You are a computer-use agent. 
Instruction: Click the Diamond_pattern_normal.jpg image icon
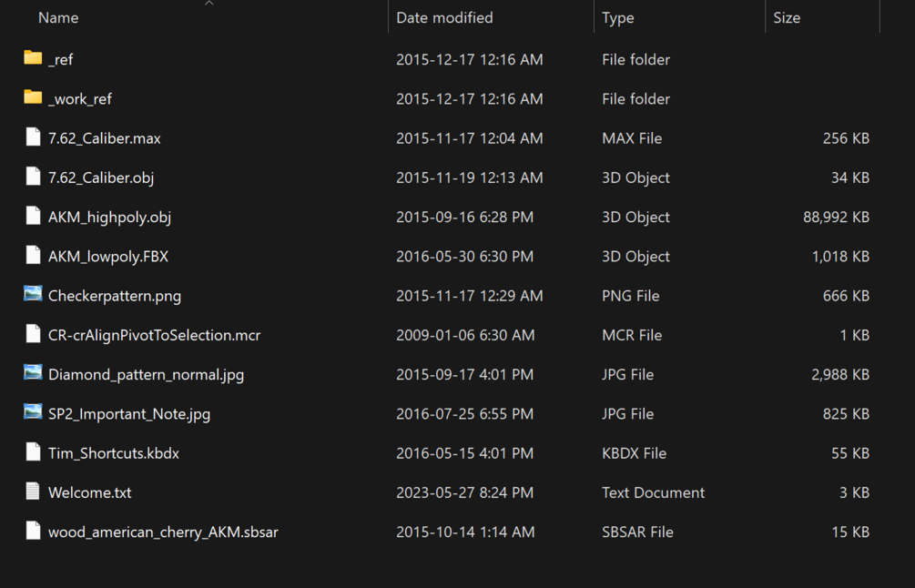point(33,373)
